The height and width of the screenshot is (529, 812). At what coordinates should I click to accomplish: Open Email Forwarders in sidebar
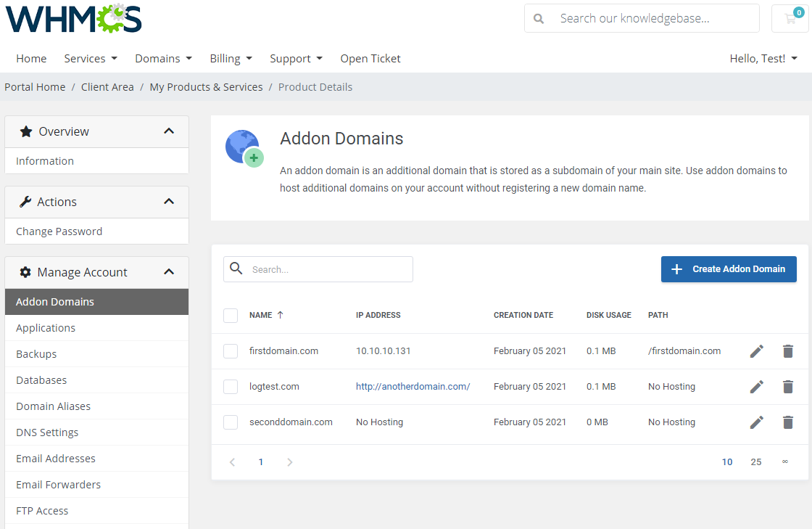click(x=97, y=485)
